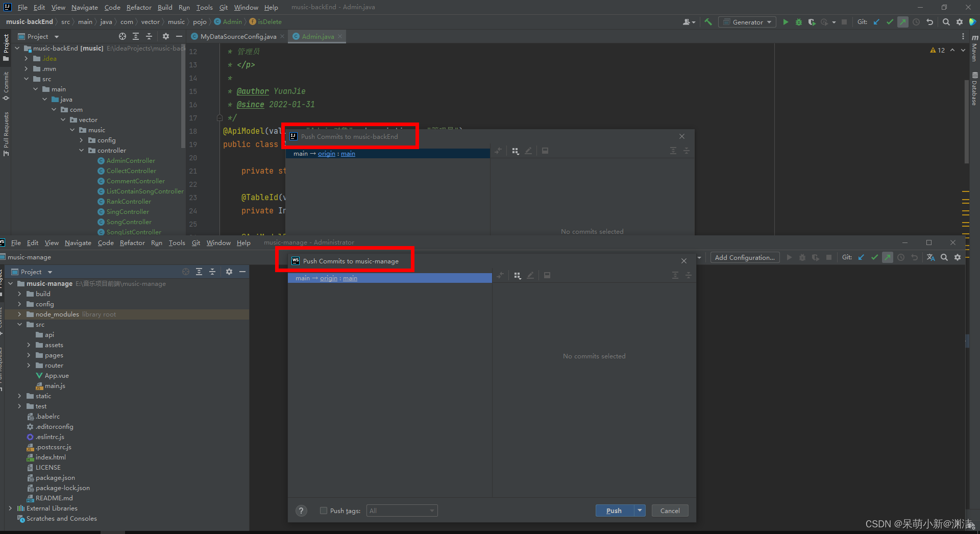Image resolution: width=980 pixels, height=534 pixels.
Task: Expand all in music-backEnd Project panel
Action: [x=136, y=36]
